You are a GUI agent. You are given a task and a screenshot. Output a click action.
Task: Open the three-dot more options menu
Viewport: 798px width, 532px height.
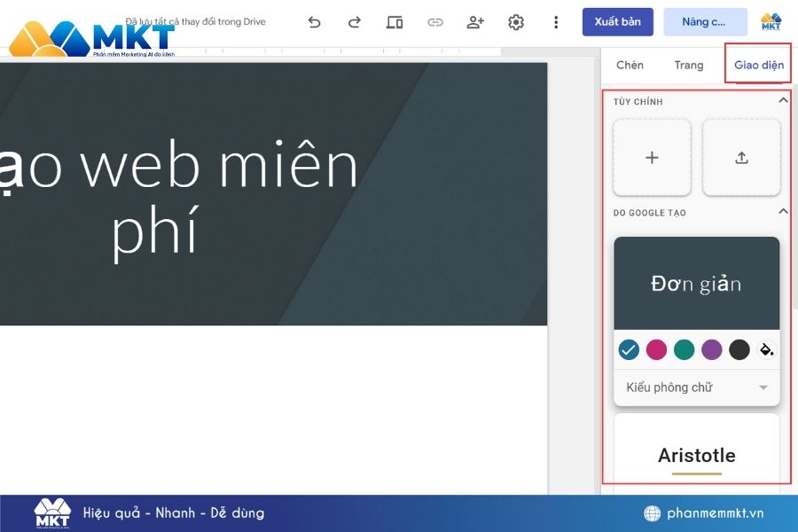pyautogui.click(x=556, y=22)
